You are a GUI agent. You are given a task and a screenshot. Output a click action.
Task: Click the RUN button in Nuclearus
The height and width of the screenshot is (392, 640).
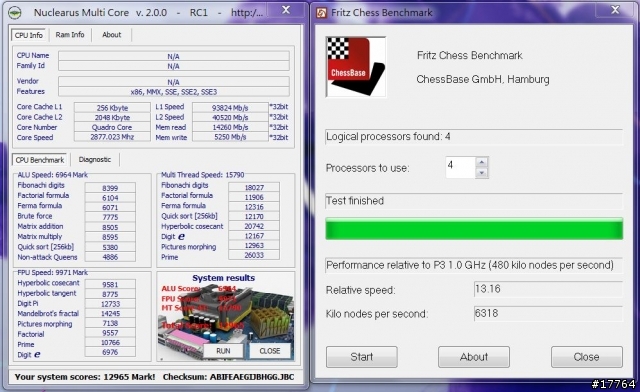(x=223, y=351)
